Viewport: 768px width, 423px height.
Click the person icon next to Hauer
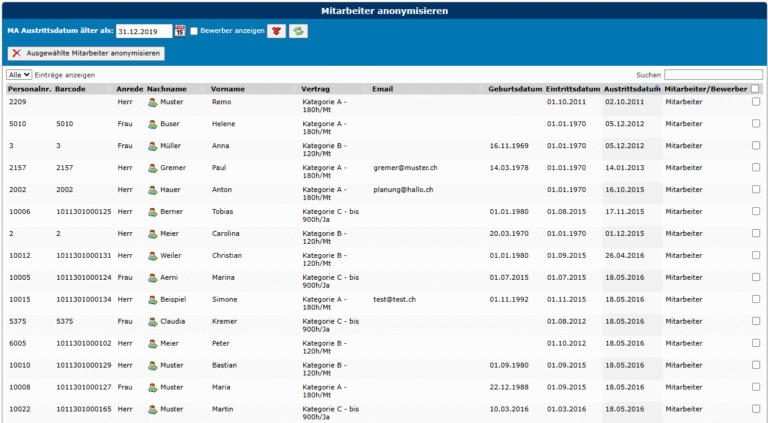(x=153, y=190)
